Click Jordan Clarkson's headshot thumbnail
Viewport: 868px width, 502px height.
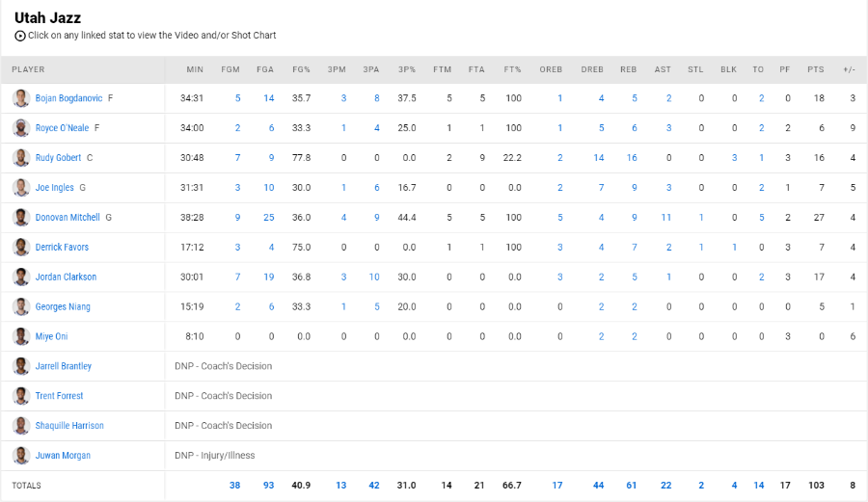21,277
